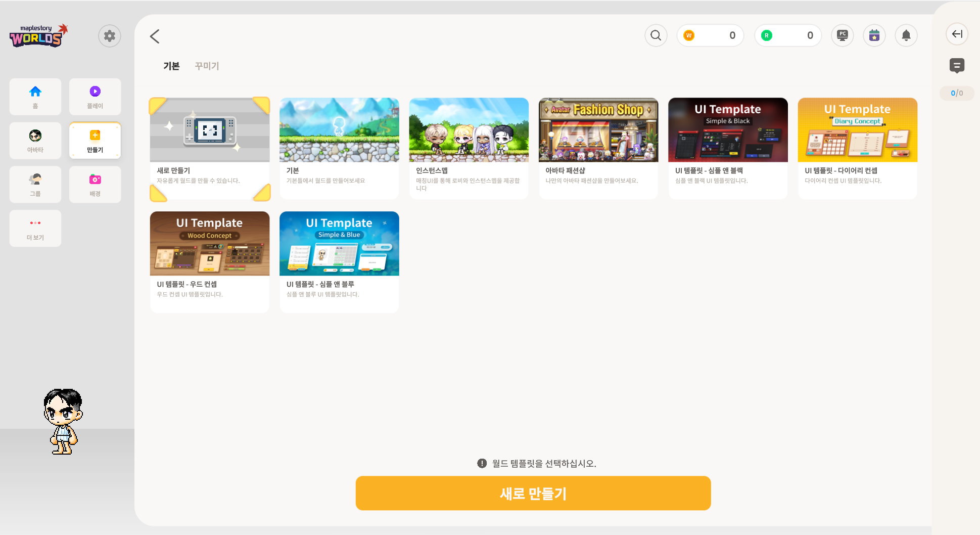Click the 아바타 패션샵 card title text
This screenshot has height=535, width=980.
pos(565,170)
